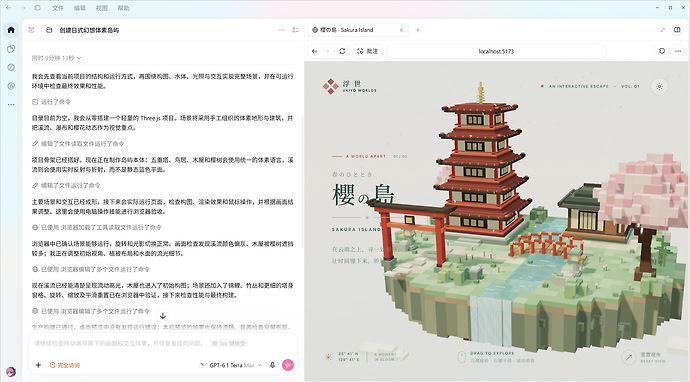Close the Sakura Island browser tab
The width and height of the screenshot is (690, 382).
tap(401, 30)
